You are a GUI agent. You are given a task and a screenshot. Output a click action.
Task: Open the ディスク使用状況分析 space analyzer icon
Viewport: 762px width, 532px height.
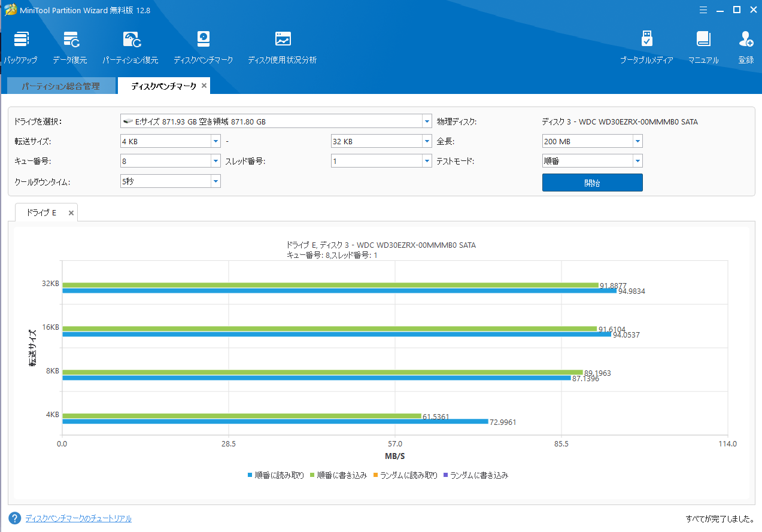283,40
